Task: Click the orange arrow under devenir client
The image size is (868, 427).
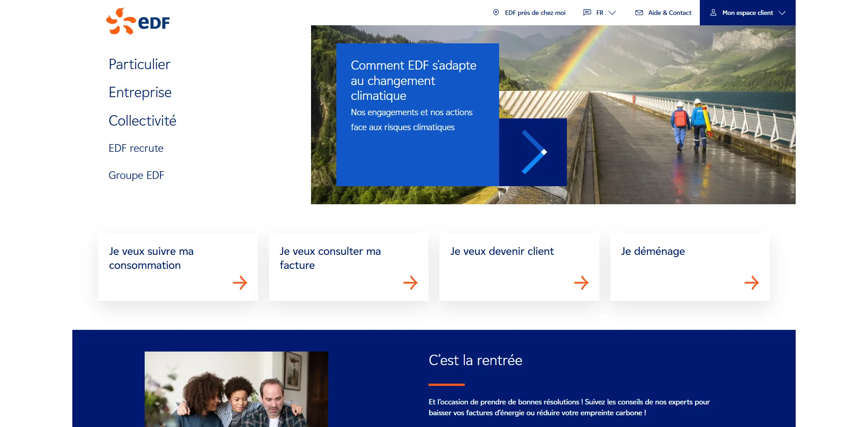Action: click(x=581, y=283)
